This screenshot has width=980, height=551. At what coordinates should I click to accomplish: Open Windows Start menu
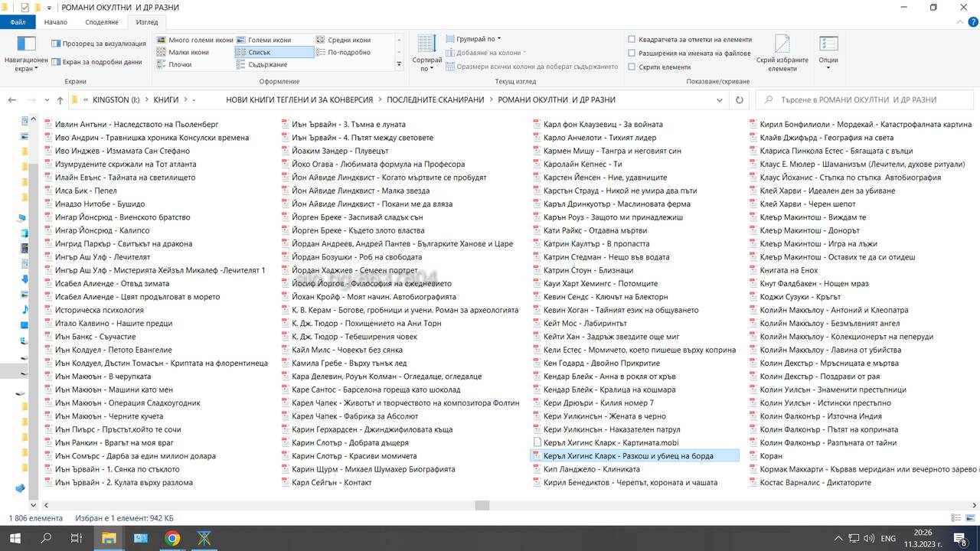15,539
